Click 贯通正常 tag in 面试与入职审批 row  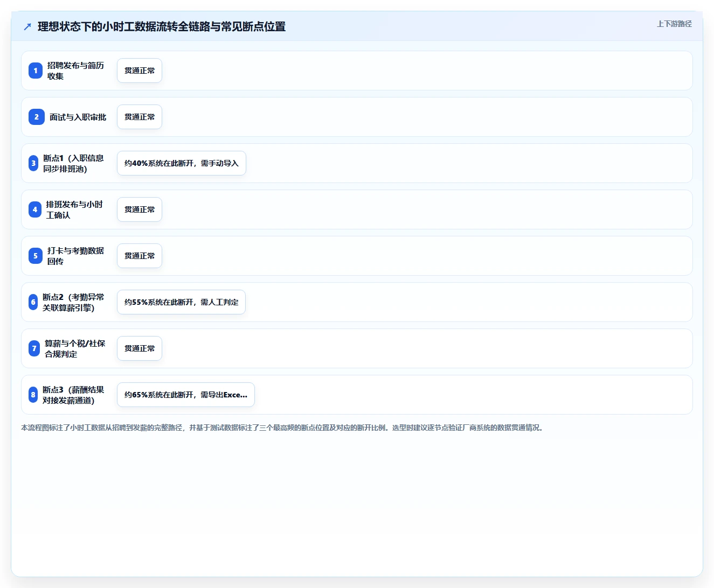tap(140, 117)
